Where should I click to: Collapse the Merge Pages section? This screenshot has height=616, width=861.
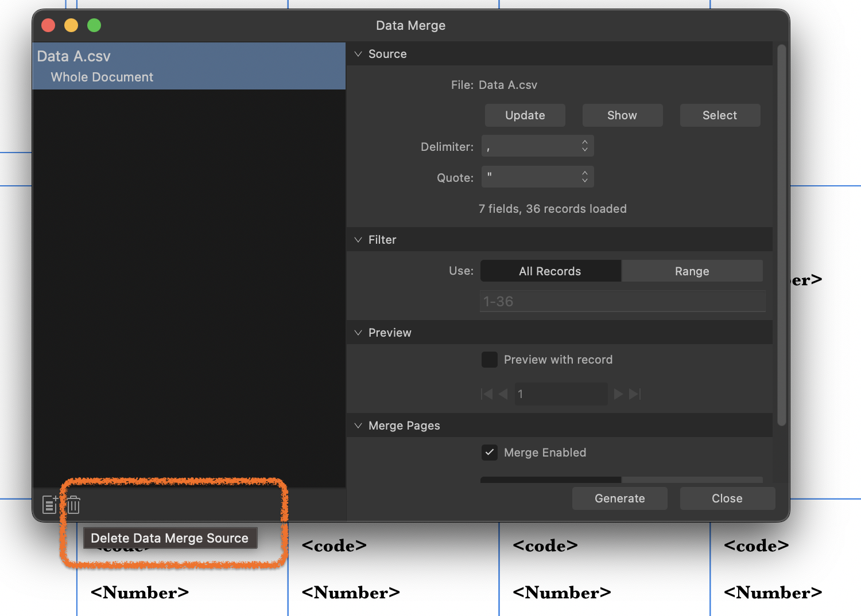click(x=358, y=426)
